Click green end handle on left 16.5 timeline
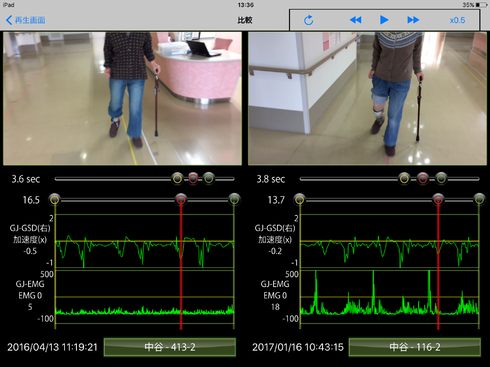This screenshot has height=367, width=490. pyautogui.click(x=234, y=199)
